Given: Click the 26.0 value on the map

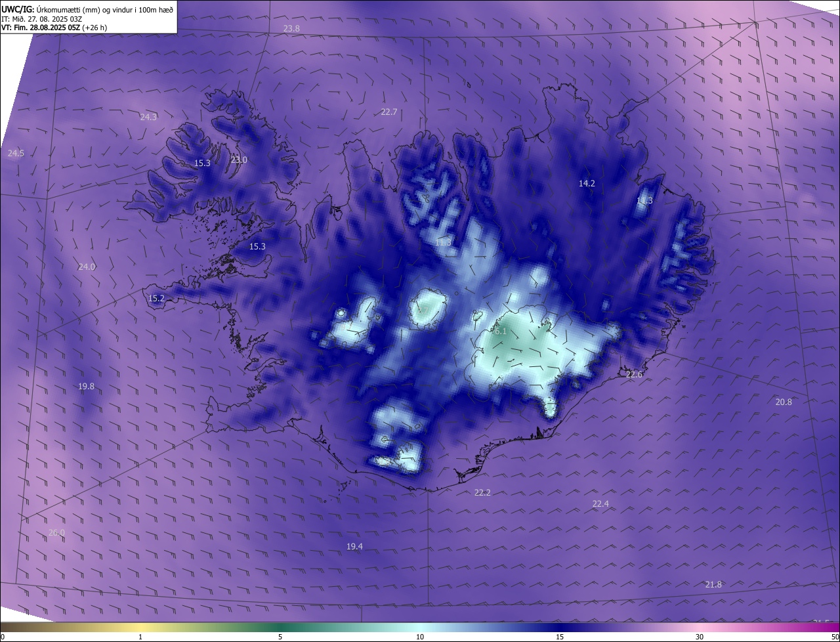Looking at the screenshot, I should [x=56, y=532].
